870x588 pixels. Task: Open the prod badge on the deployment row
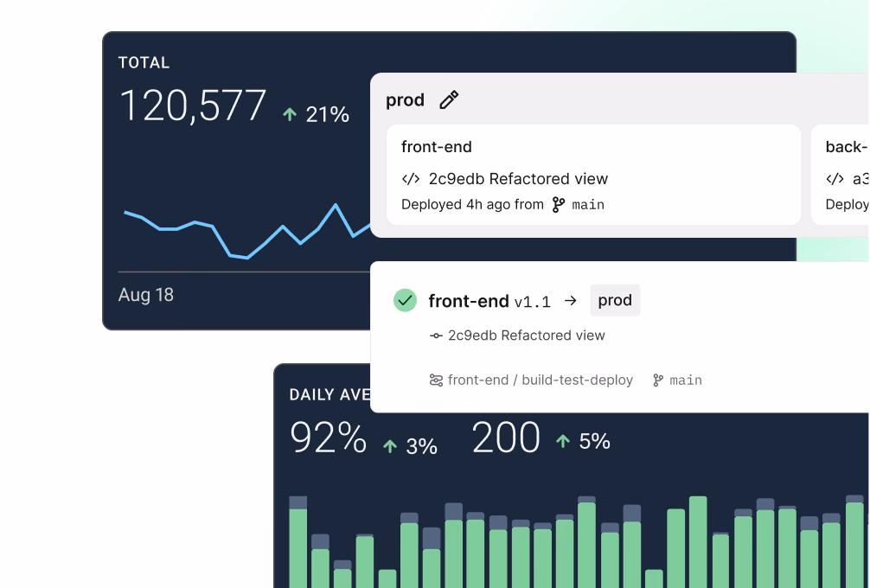click(x=615, y=300)
